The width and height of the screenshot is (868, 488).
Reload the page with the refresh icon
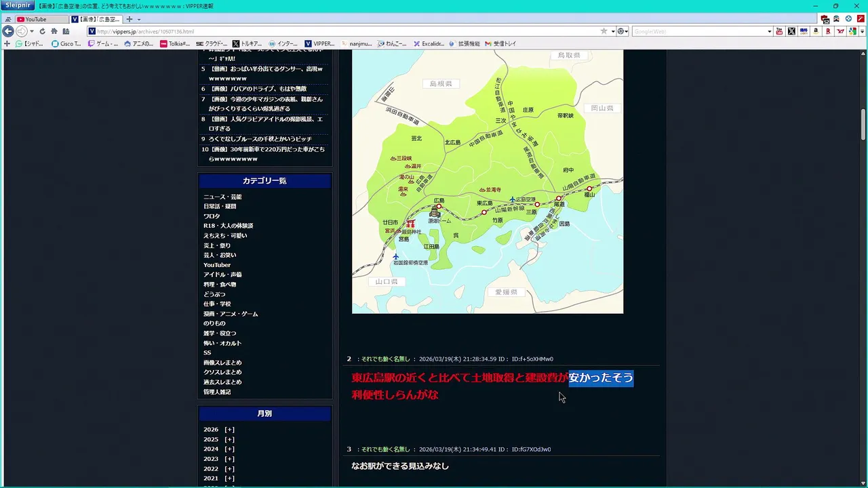coord(42,31)
